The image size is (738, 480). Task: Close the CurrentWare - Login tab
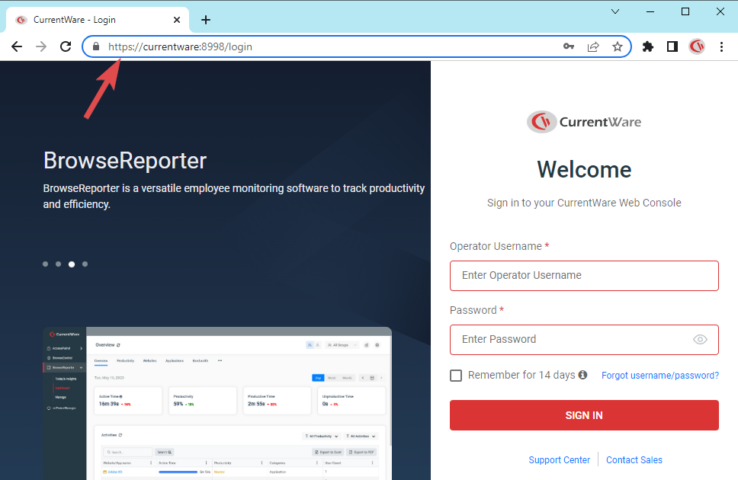pos(176,20)
